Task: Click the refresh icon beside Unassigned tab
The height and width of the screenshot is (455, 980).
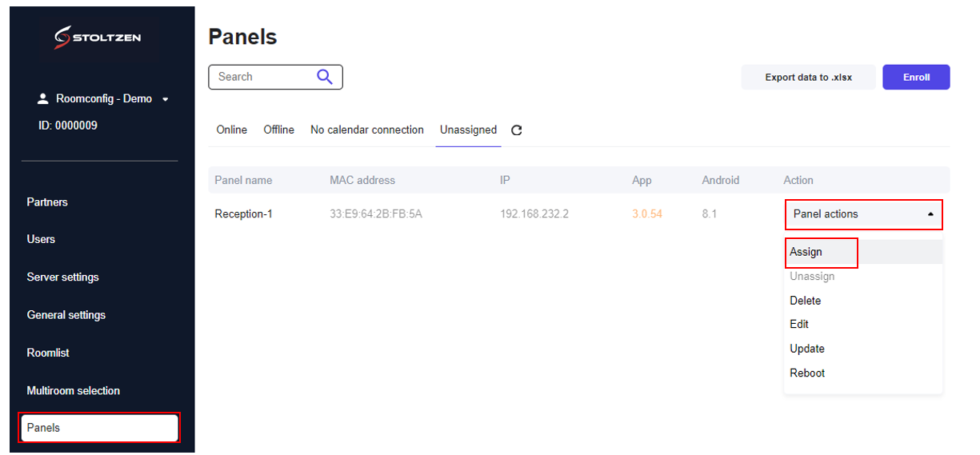Action: [517, 130]
